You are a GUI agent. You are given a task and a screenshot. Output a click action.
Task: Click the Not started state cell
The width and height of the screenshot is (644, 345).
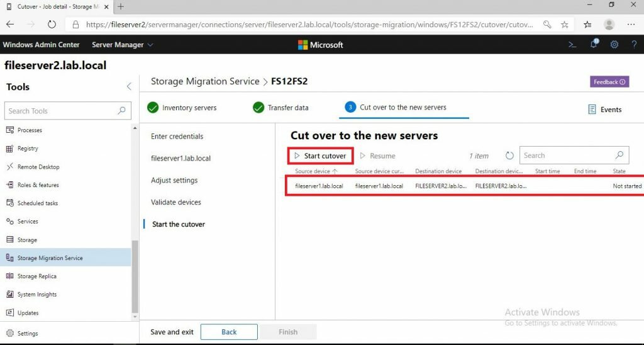627,186
